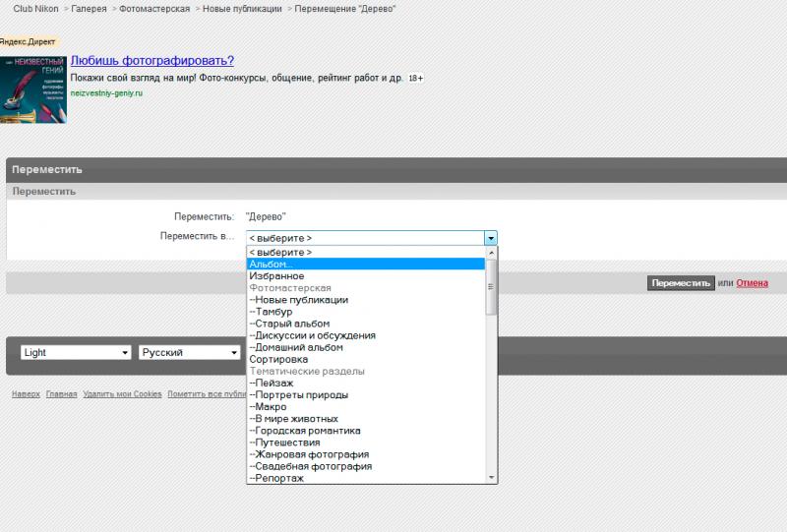Viewport: 787px width, 532px height.
Task: Select --Репортаж option
Action: (x=366, y=478)
